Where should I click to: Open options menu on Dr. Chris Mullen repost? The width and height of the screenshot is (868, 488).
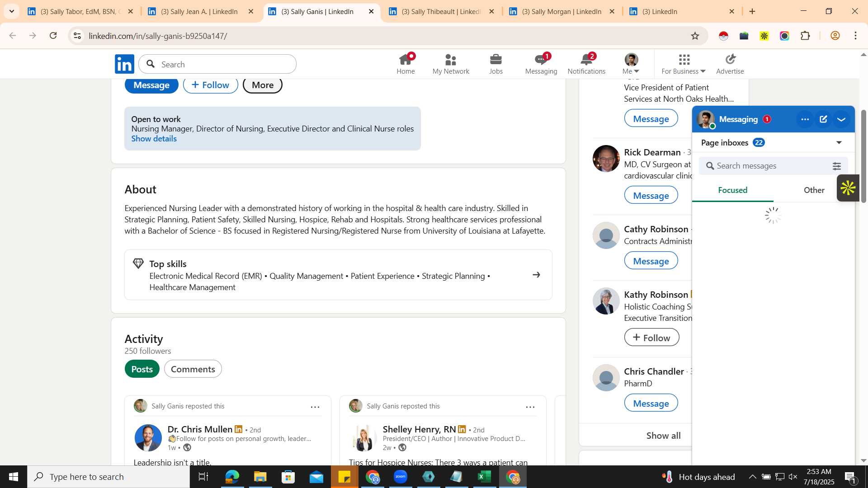click(315, 407)
